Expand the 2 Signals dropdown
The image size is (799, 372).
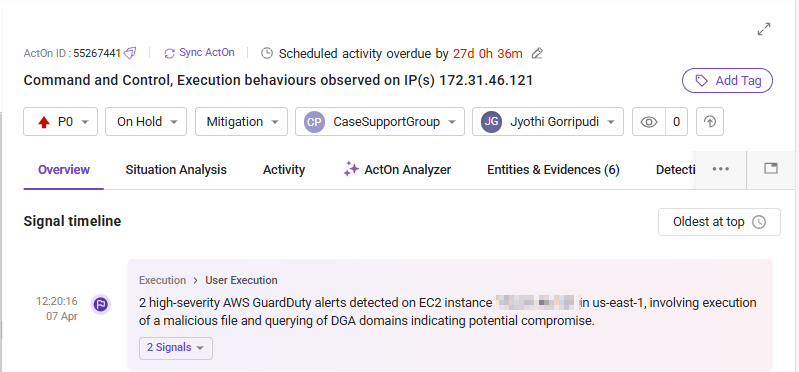176,348
